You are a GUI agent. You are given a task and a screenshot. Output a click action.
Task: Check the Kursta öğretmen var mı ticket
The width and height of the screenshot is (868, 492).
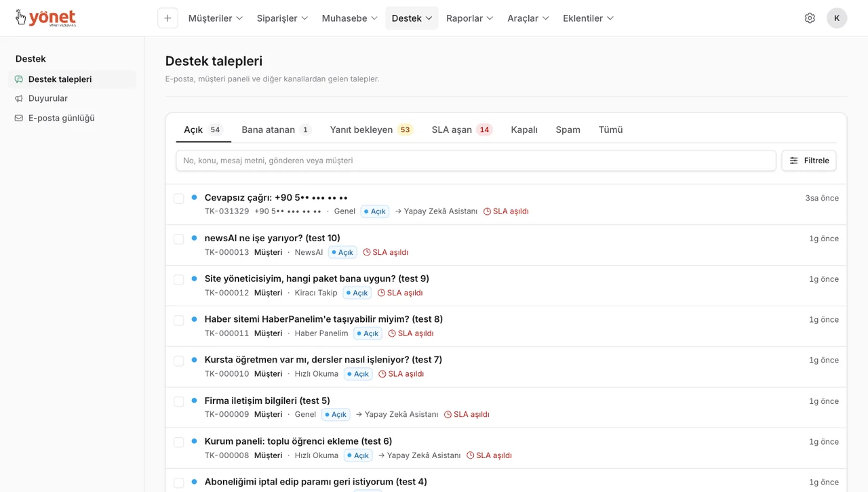coord(179,361)
